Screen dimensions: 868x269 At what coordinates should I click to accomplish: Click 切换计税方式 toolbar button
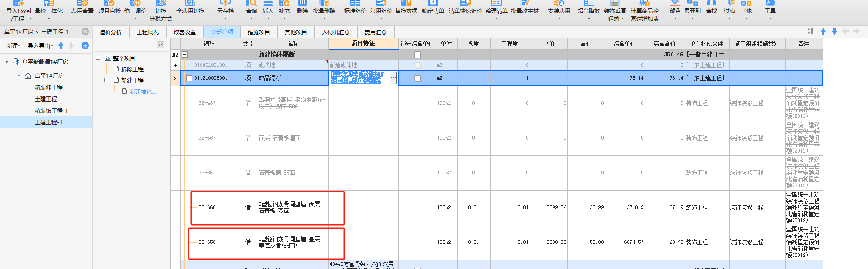point(161,10)
